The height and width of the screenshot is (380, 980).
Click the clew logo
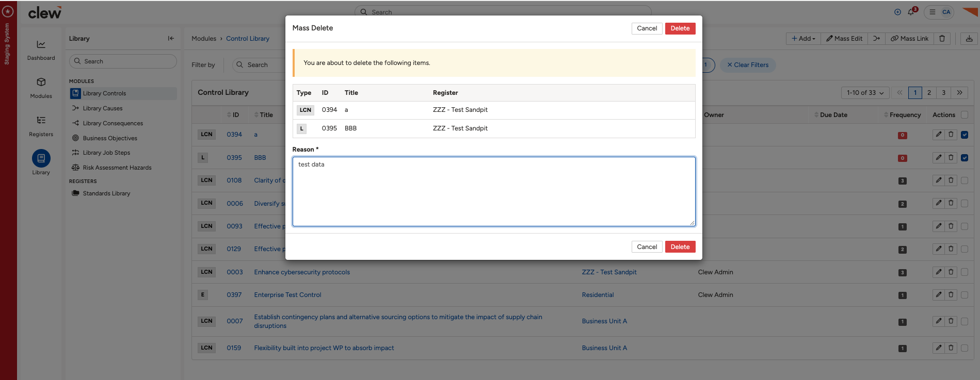click(x=45, y=12)
